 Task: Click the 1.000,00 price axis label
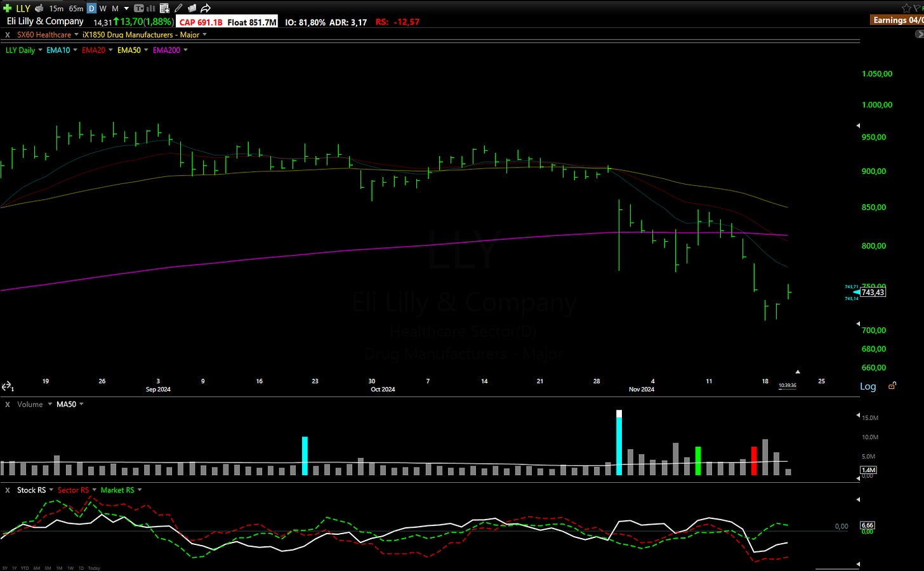877,105
